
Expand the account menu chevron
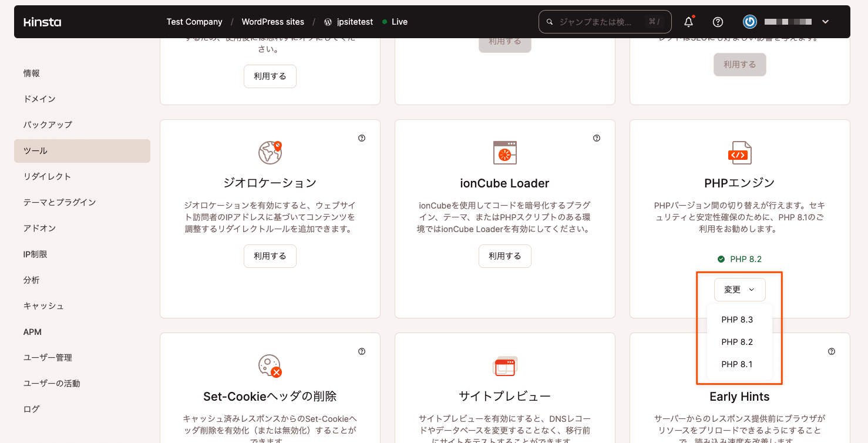click(825, 22)
